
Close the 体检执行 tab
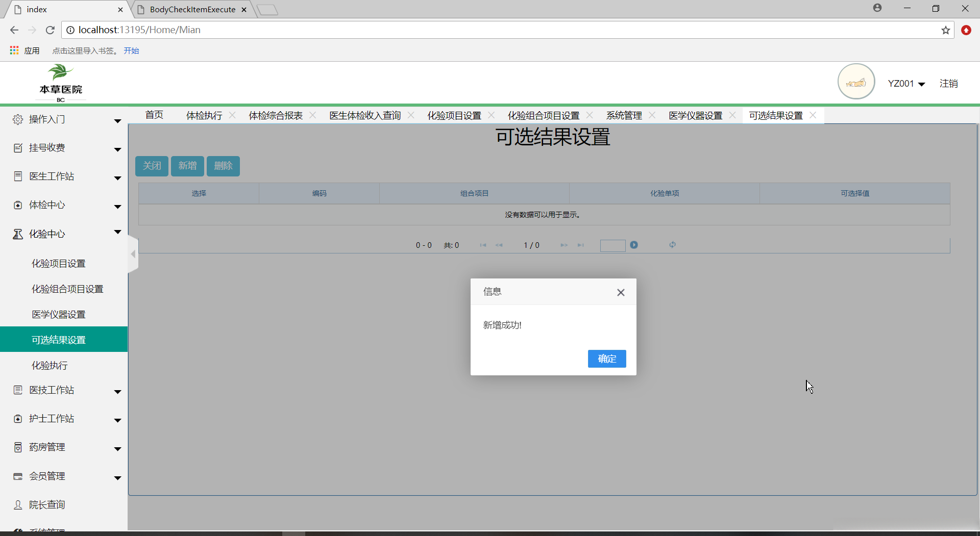pos(232,115)
